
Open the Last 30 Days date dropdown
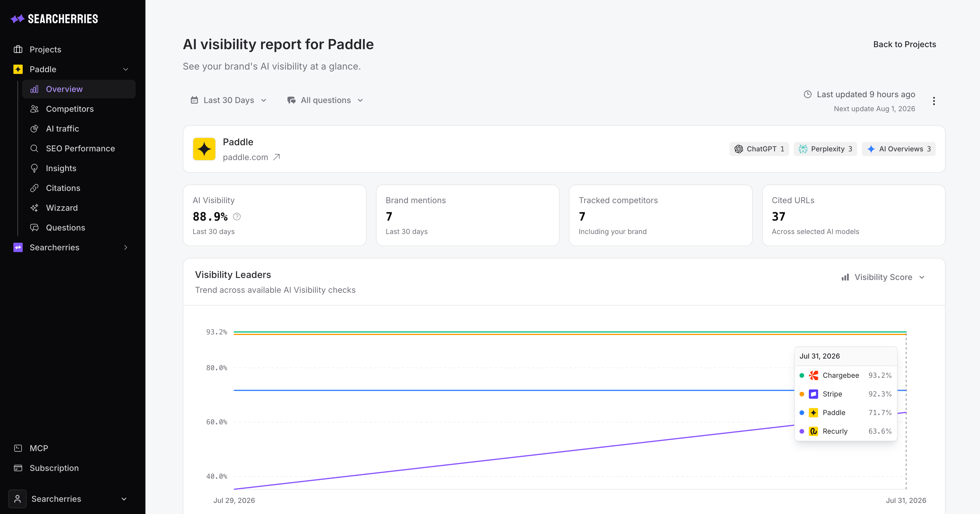click(x=229, y=100)
